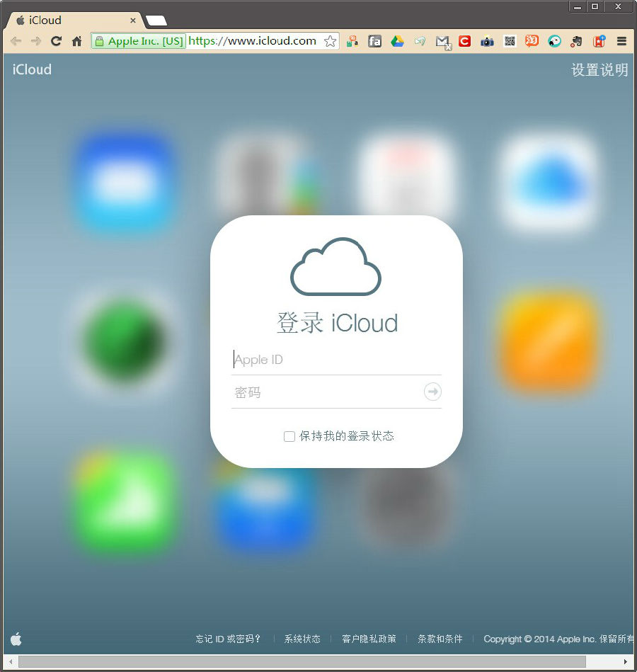
Task: Click the orange Taobao extension icon
Action: [x=532, y=40]
